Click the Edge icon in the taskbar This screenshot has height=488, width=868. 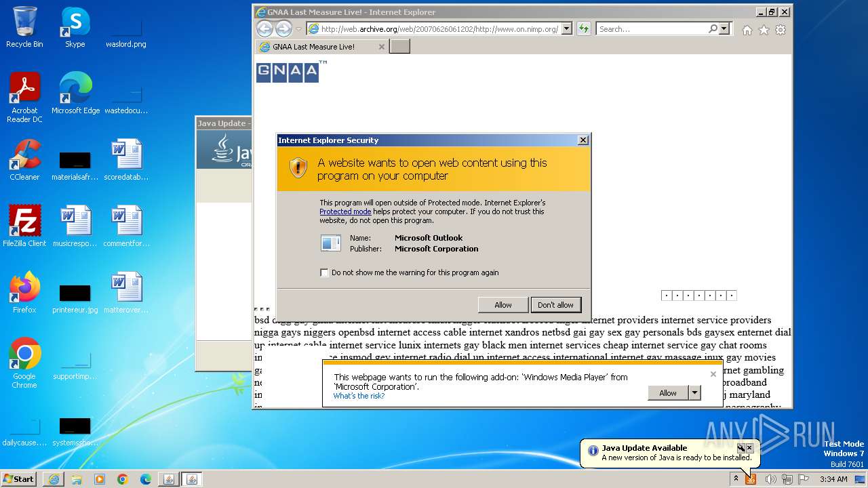pyautogui.click(x=146, y=479)
